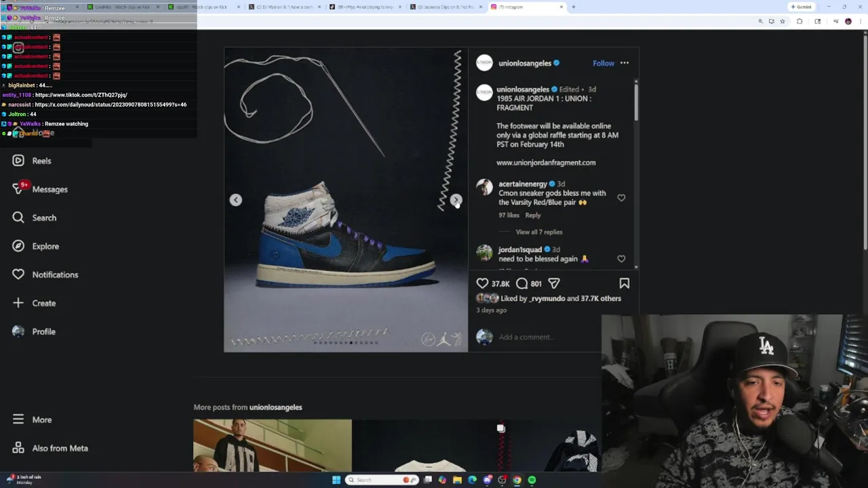Open the More hamburger menu
This screenshot has height=488, width=868.
[32, 420]
